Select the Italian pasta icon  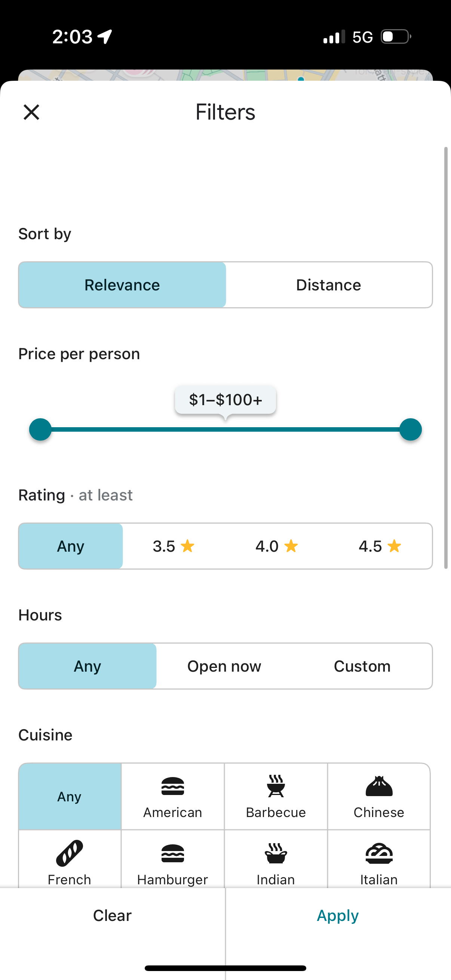[379, 853]
